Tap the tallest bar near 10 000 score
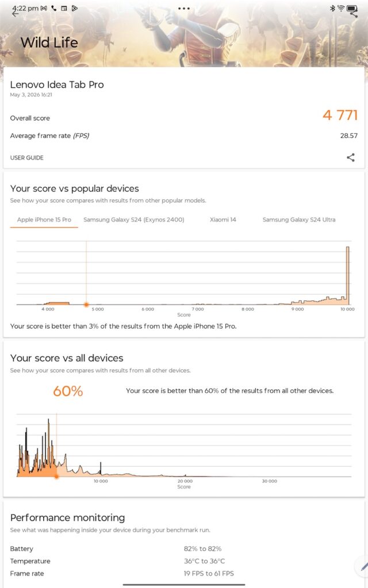The width and height of the screenshot is (368, 588). coord(348,275)
